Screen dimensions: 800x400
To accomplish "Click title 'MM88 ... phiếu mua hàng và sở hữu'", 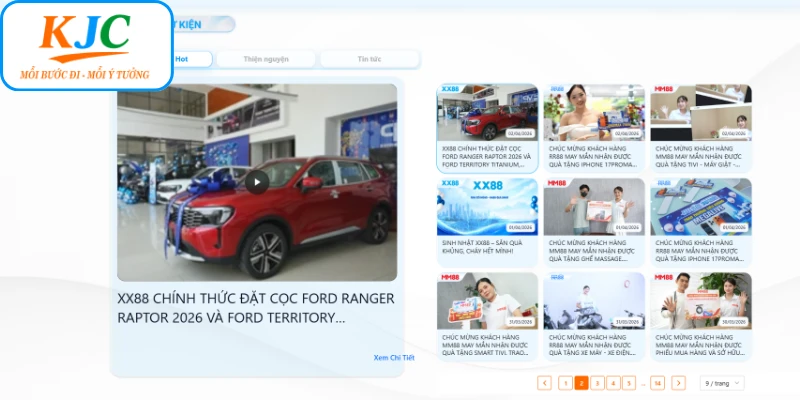I will pyautogui.click(x=700, y=345).
